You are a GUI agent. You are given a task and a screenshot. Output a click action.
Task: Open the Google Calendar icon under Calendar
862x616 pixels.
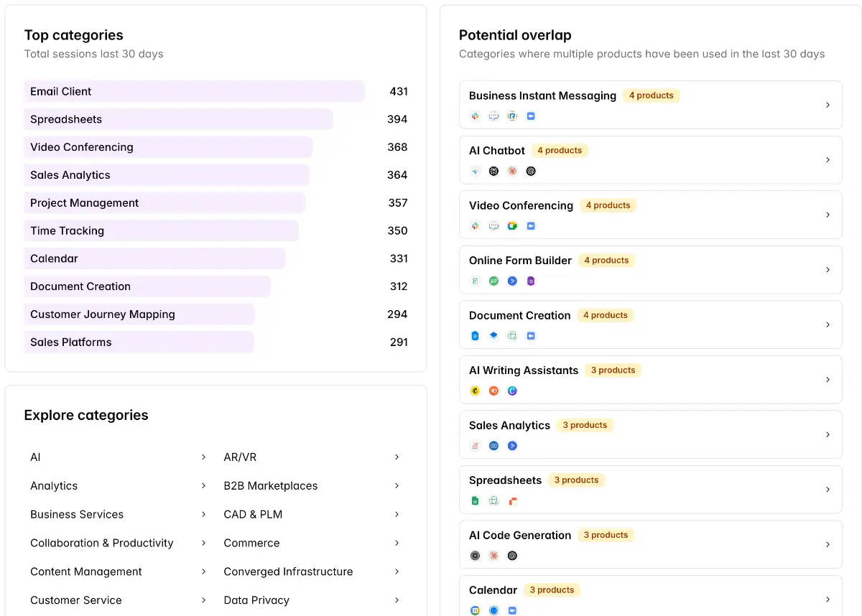pos(475,610)
